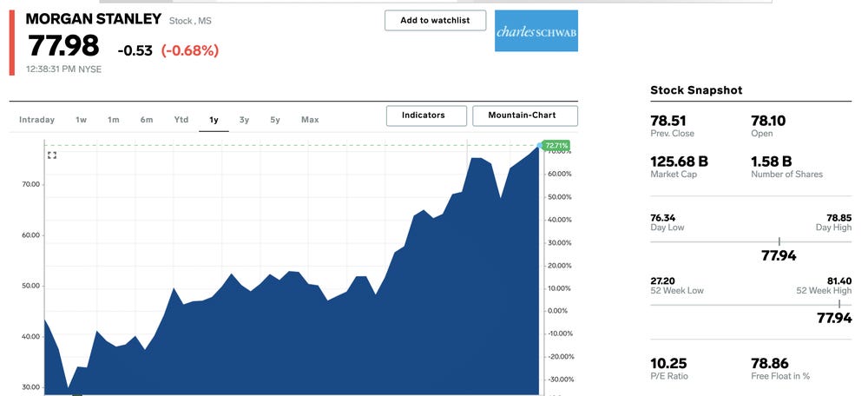Click the 125.68 B Market Cap value
The height and width of the screenshot is (396, 868).
pos(680,162)
